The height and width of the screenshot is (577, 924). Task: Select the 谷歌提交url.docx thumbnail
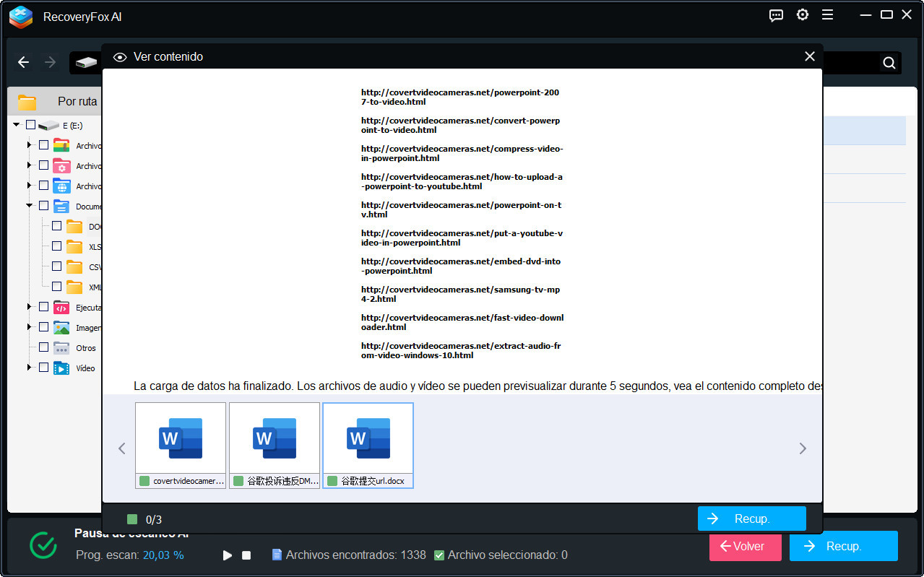(368, 445)
